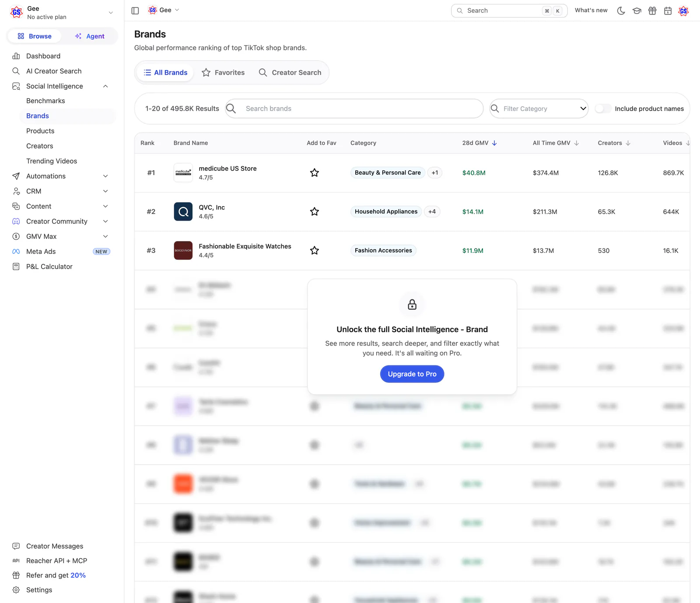Favorite medicube US Store with star
The width and height of the screenshot is (700, 603).
point(315,173)
